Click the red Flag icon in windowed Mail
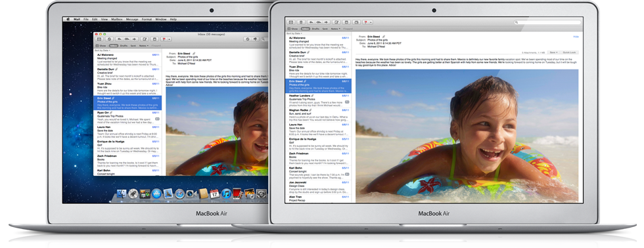Screen dimensions: 644x248 (x=164, y=39)
